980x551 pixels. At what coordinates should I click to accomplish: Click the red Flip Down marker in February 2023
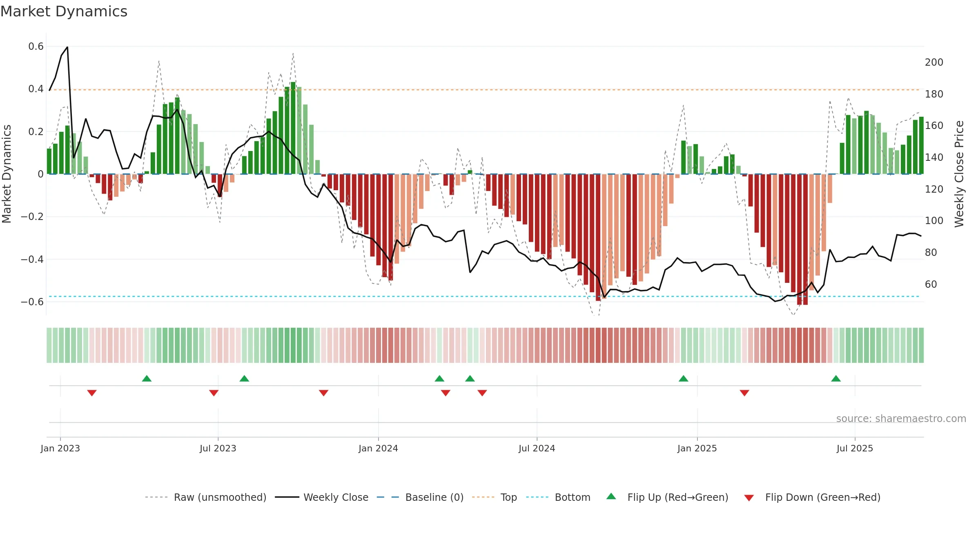click(x=92, y=393)
